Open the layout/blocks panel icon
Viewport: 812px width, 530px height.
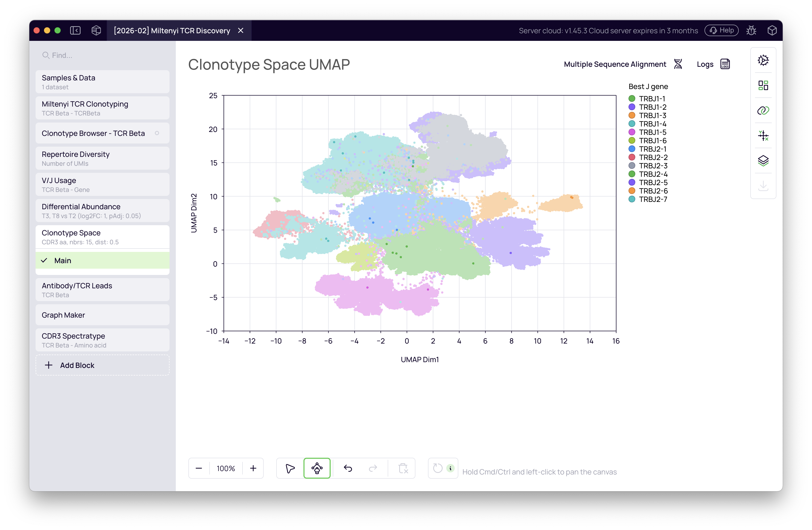click(x=764, y=85)
